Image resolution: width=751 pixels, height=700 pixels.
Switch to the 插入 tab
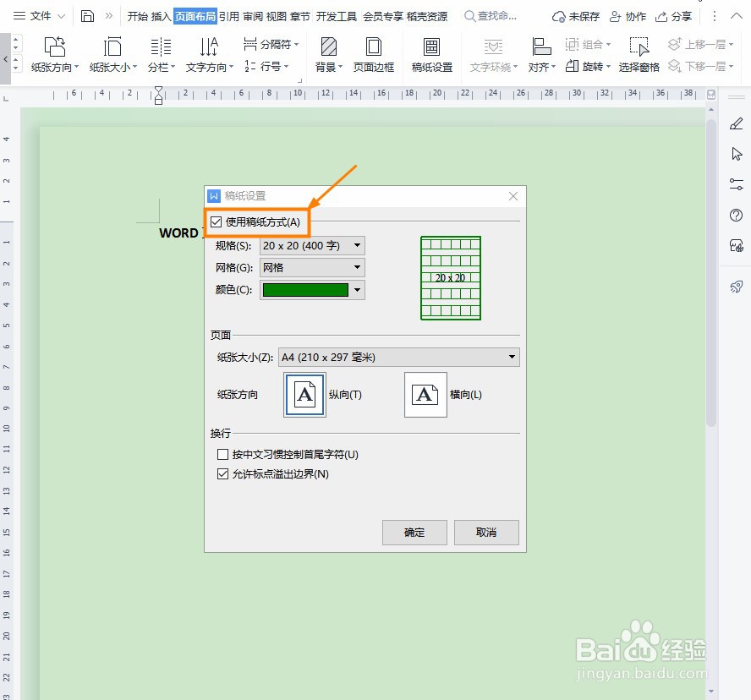(x=161, y=16)
